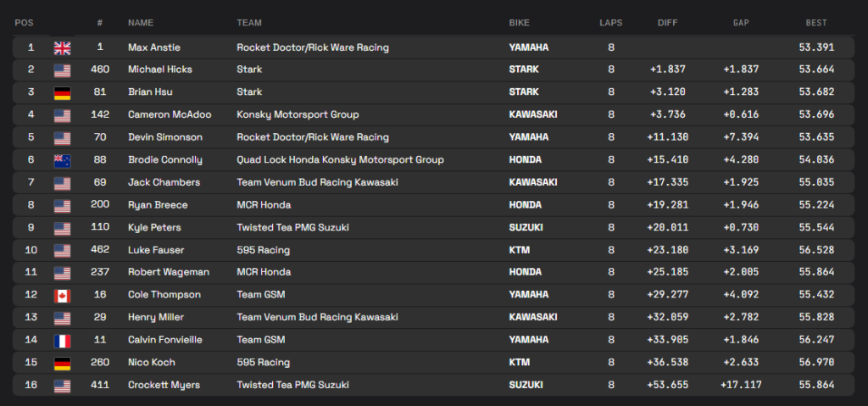Click gap value +7.394
868x406 pixels.
[741, 137]
